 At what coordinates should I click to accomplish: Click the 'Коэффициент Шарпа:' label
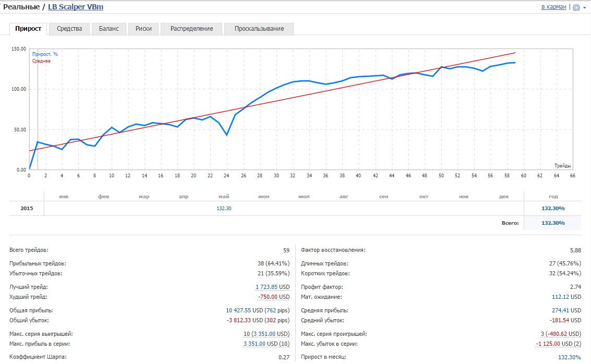coord(38,357)
